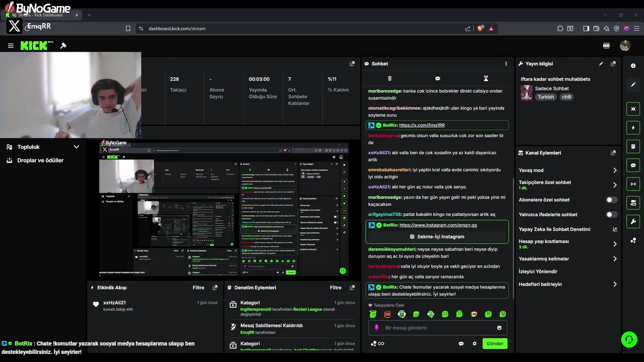
Task: Edit stream info with the pencil icon in Yayın bilgisi
Action: pos(601,64)
